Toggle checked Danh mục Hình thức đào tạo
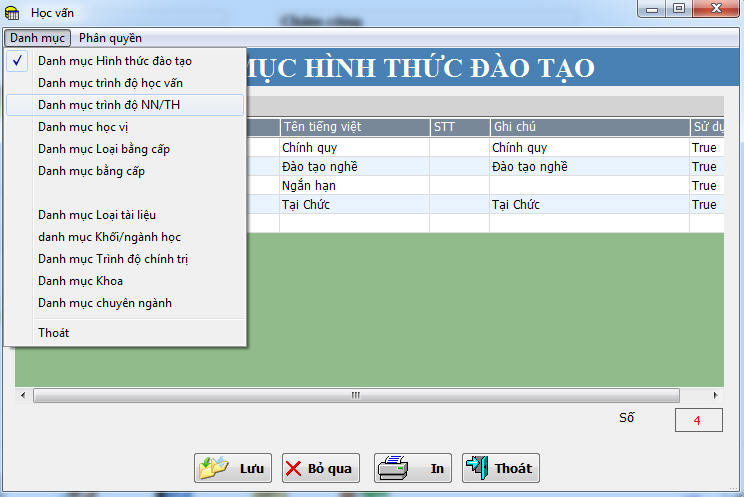This screenshot has width=744, height=497. click(114, 61)
